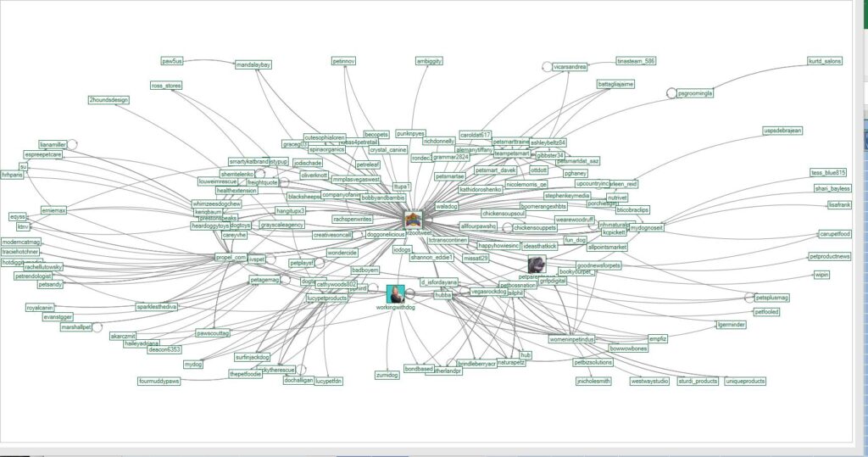Click the 'brindleberryacr' node
Viewport: 868px width, 457px height.
pyautogui.click(x=476, y=364)
